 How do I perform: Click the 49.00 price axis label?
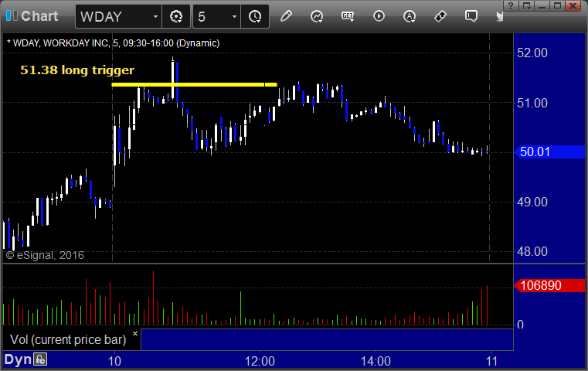(x=532, y=203)
